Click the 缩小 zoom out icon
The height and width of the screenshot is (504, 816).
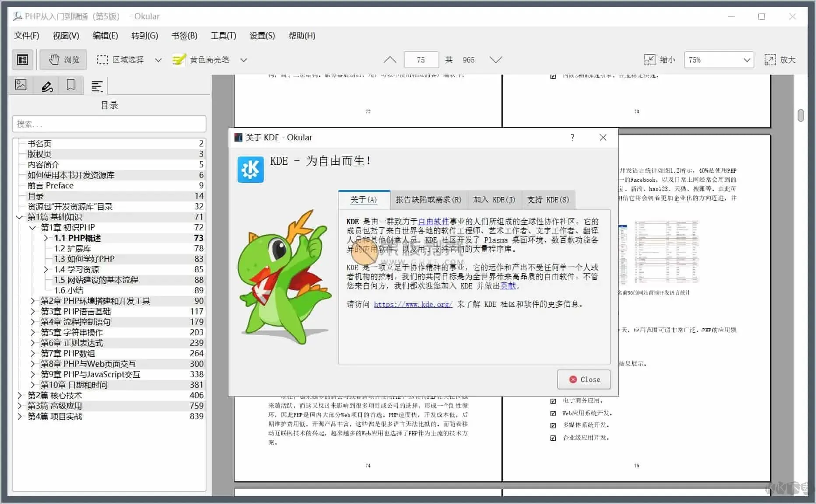pos(651,59)
